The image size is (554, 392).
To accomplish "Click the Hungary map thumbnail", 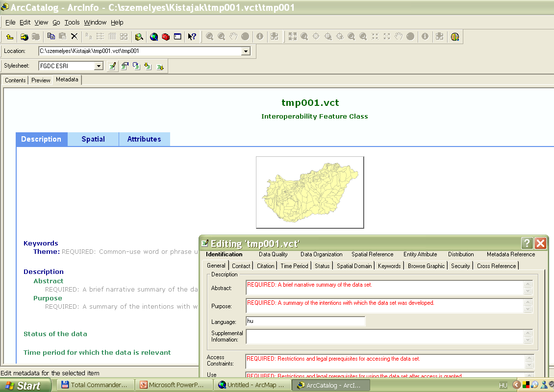I will pyautogui.click(x=310, y=193).
